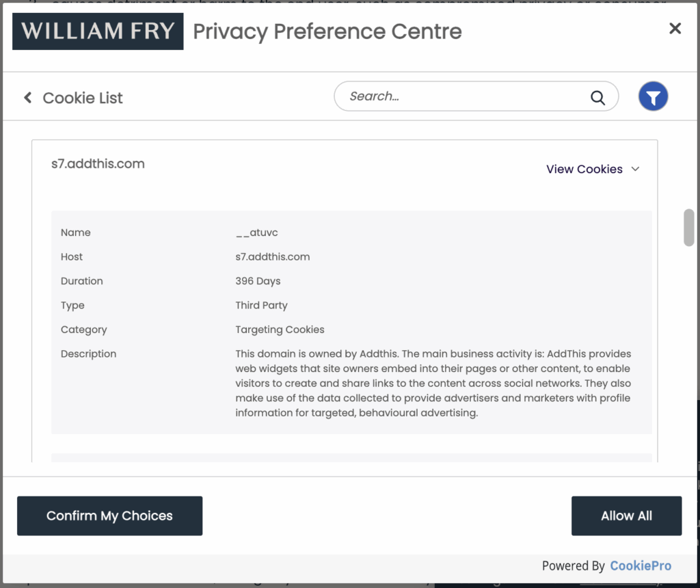Click the William Fry logo
Screen dimensions: 700x588
point(98,31)
